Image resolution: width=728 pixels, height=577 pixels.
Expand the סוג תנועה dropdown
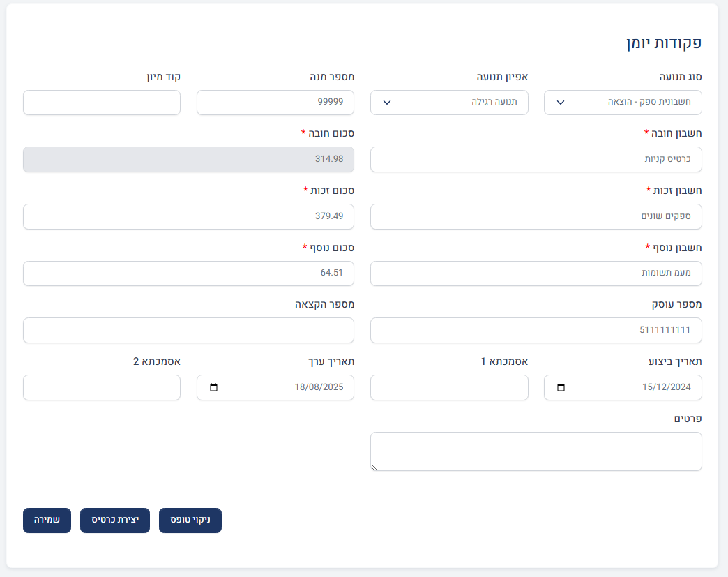pos(623,103)
